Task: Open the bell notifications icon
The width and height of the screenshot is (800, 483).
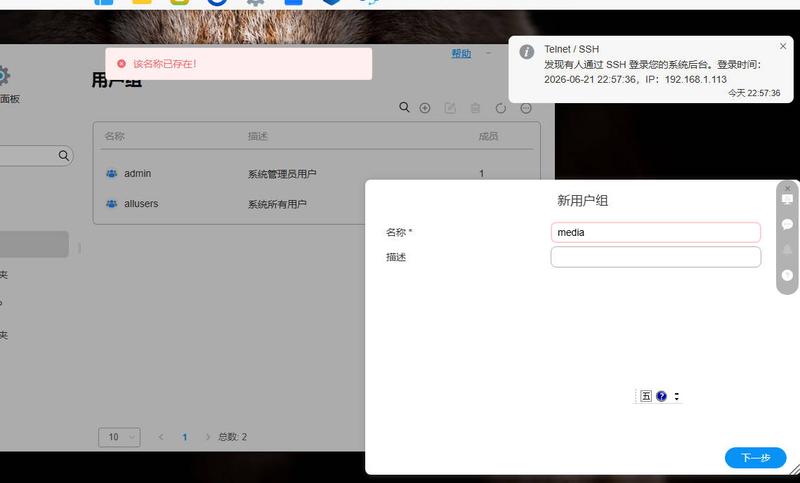Action: (x=787, y=249)
